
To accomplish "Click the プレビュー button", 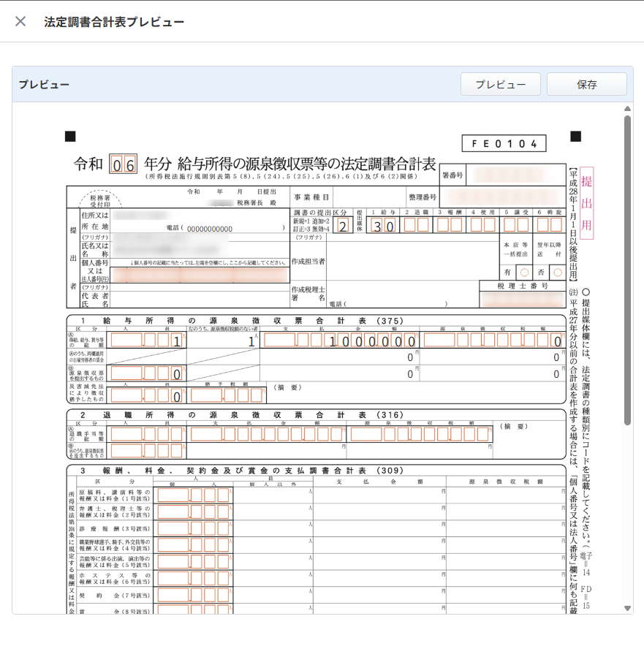I will pyautogui.click(x=500, y=84).
